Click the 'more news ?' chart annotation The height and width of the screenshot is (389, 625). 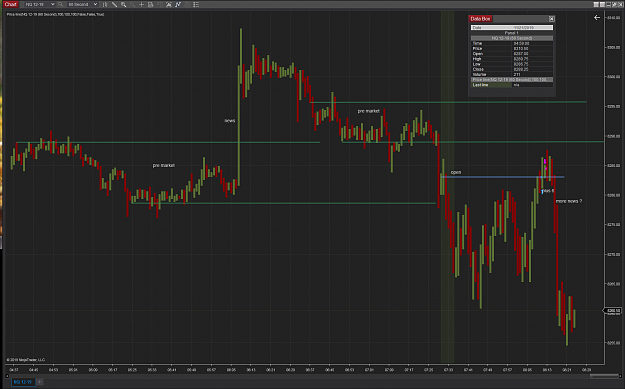point(569,201)
